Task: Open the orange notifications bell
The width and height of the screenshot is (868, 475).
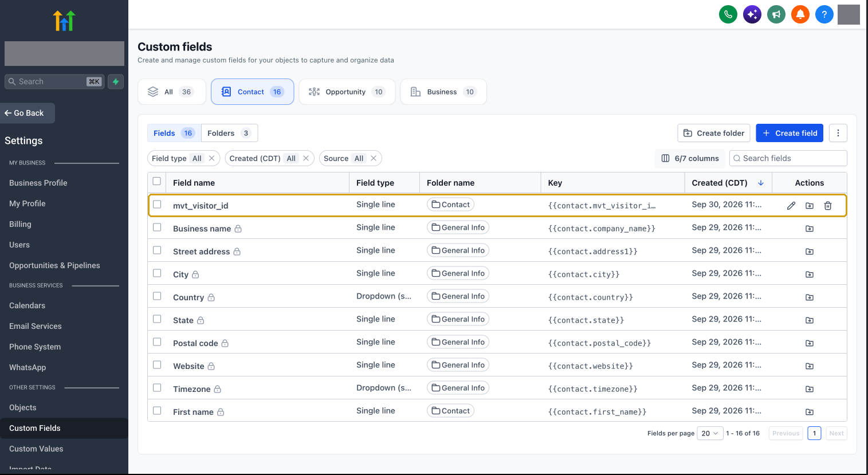Action: [x=800, y=14]
